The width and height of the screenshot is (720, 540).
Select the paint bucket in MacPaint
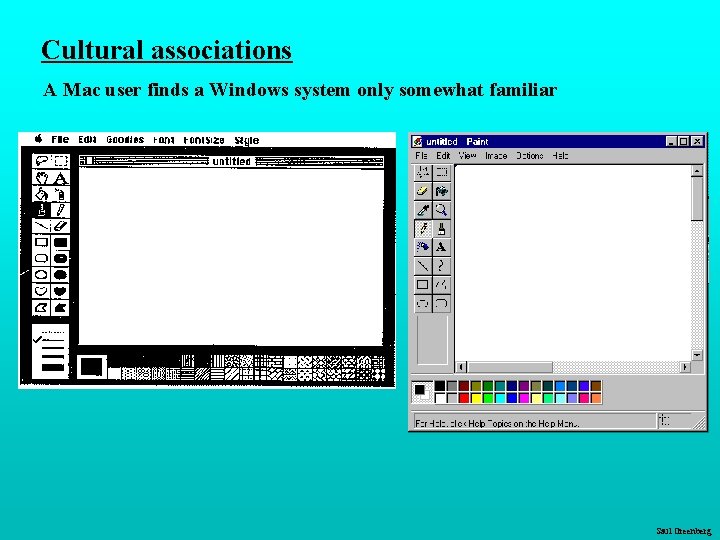click(x=42, y=193)
